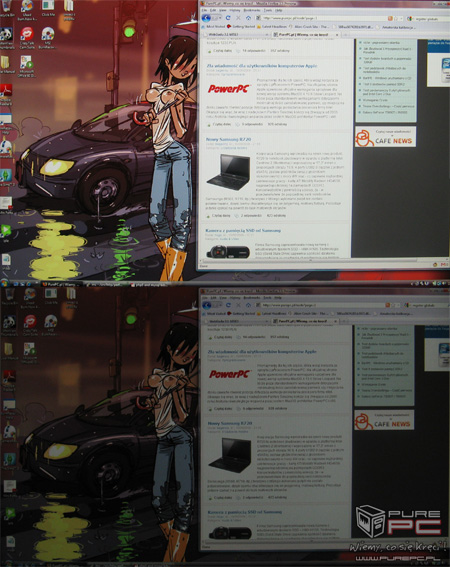
Task: Open the Google search engine dropdown in brighter browser
Action: pyautogui.click(x=409, y=18)
